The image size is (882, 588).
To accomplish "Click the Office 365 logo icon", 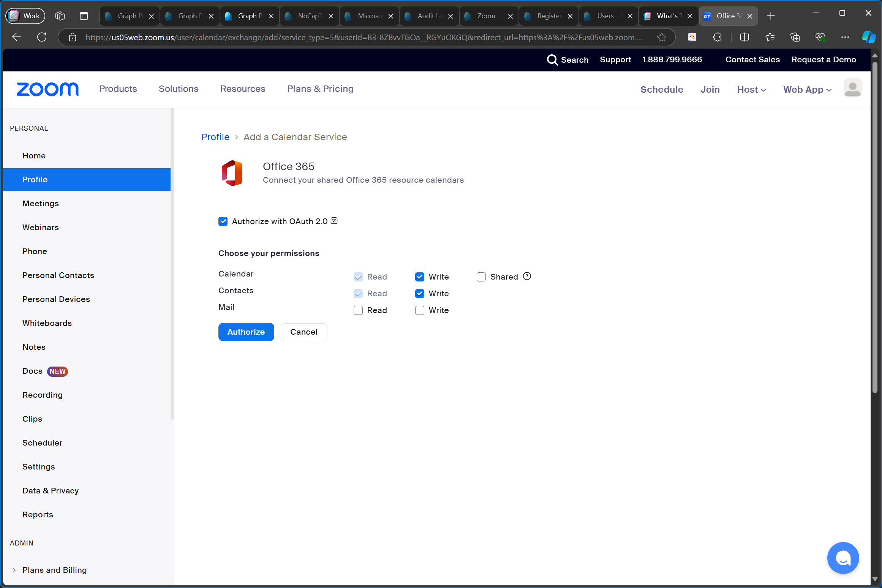I will coord(232,173).
